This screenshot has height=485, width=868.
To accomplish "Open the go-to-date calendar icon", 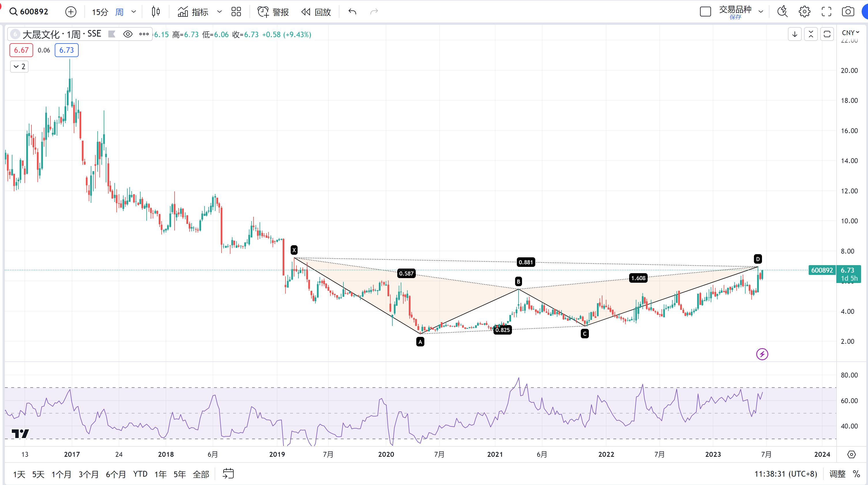I will pyautogui.click(x=228, y=473).
